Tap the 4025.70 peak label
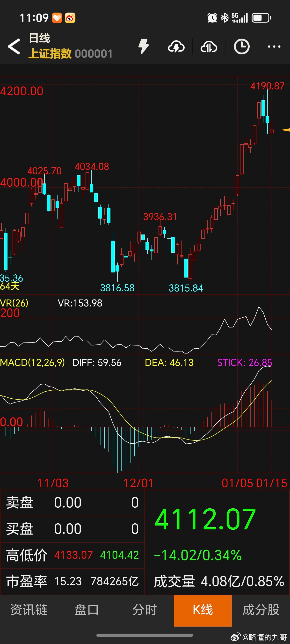 point(44,171)
